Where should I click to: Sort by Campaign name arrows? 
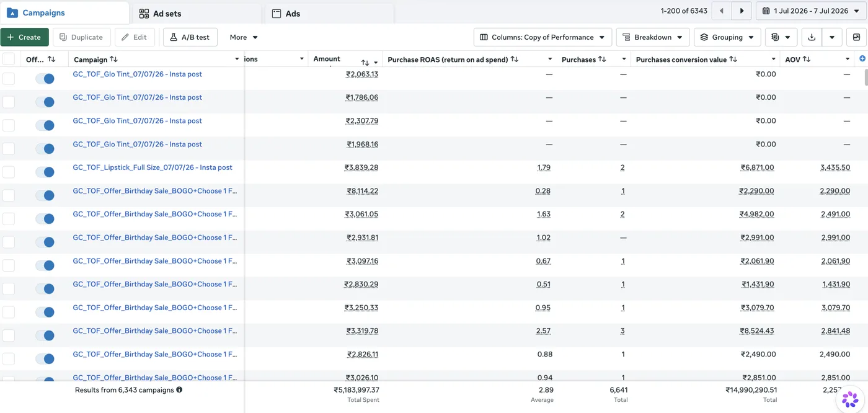(x=113, y=60)
